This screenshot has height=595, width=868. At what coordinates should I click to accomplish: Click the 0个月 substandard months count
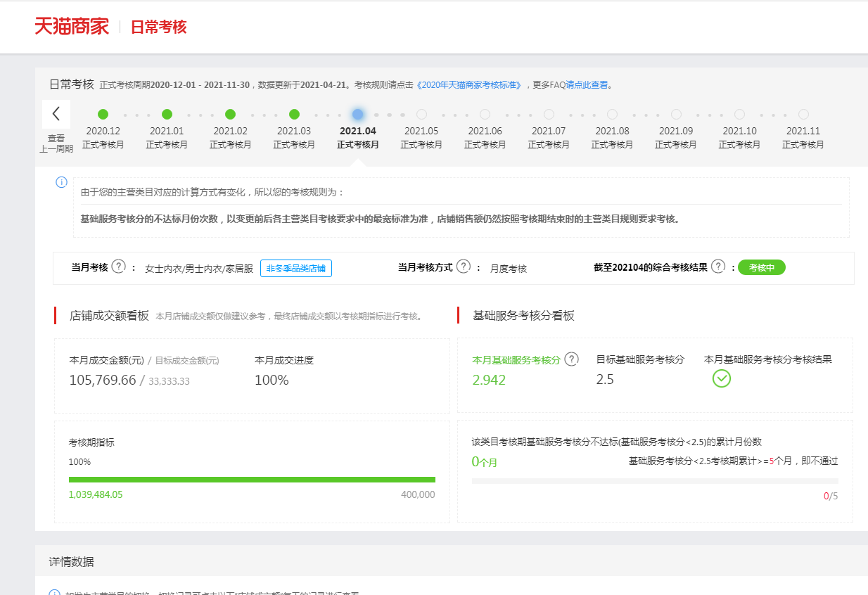[485, 462]
